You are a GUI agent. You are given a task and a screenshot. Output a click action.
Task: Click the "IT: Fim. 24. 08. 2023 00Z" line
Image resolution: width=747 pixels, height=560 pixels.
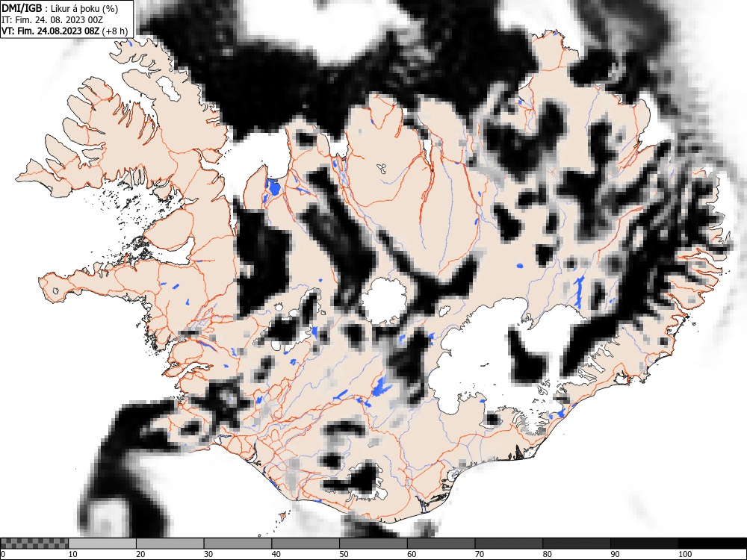tap(52, 20)
